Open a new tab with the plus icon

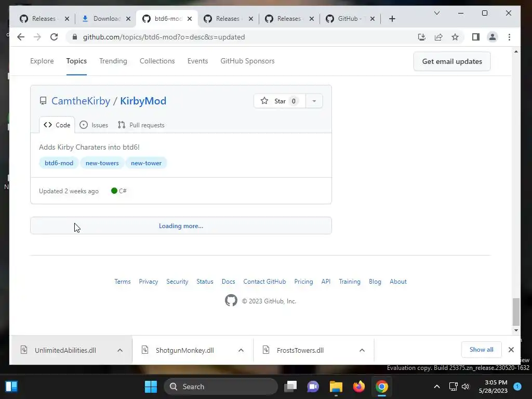[392, 19]
